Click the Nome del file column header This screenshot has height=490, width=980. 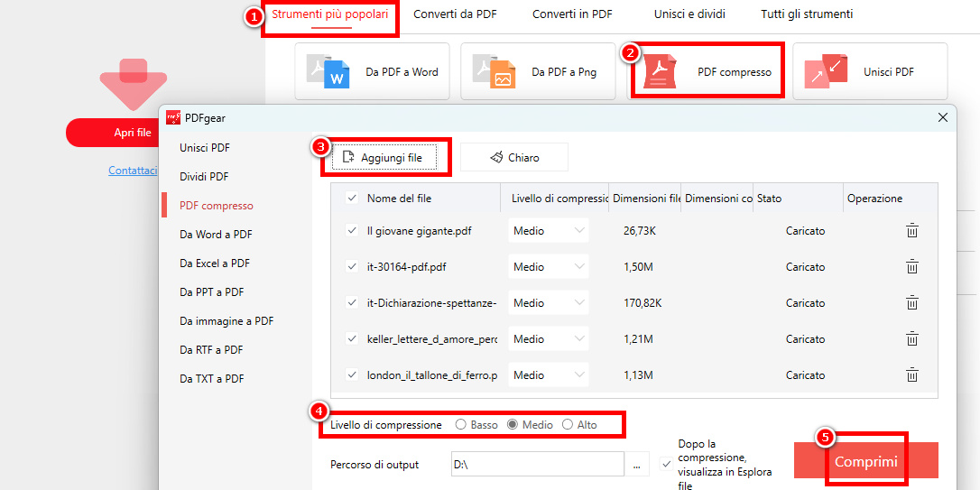[x=400, y=199]
